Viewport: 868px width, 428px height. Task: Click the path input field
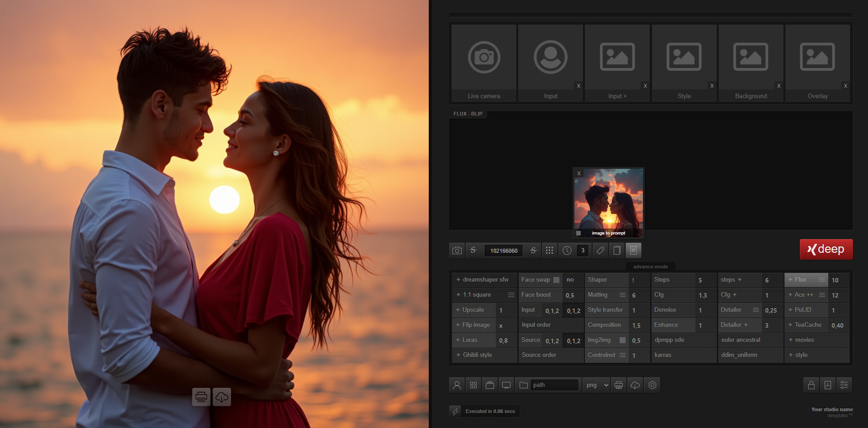click(x=555, y=385)
